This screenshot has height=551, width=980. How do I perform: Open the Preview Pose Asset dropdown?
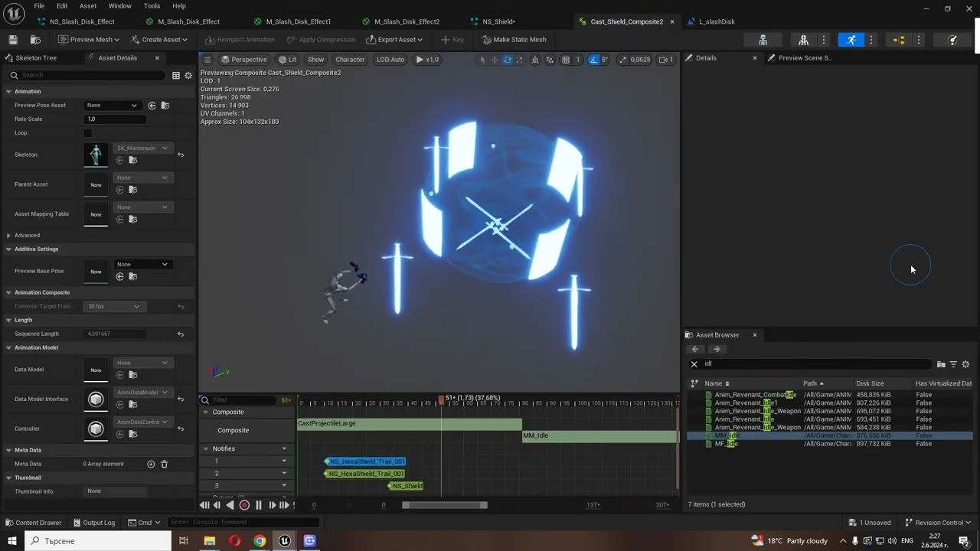(112, 105)
